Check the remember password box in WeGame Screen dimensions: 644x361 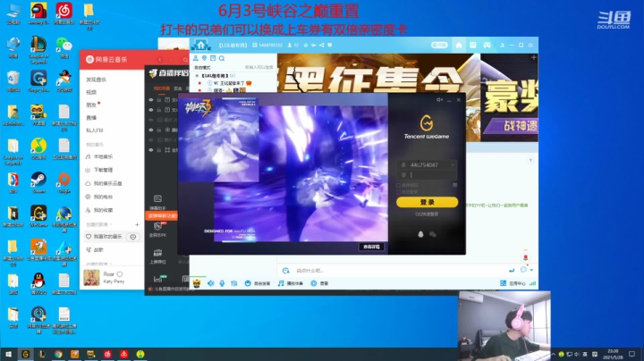398,186
